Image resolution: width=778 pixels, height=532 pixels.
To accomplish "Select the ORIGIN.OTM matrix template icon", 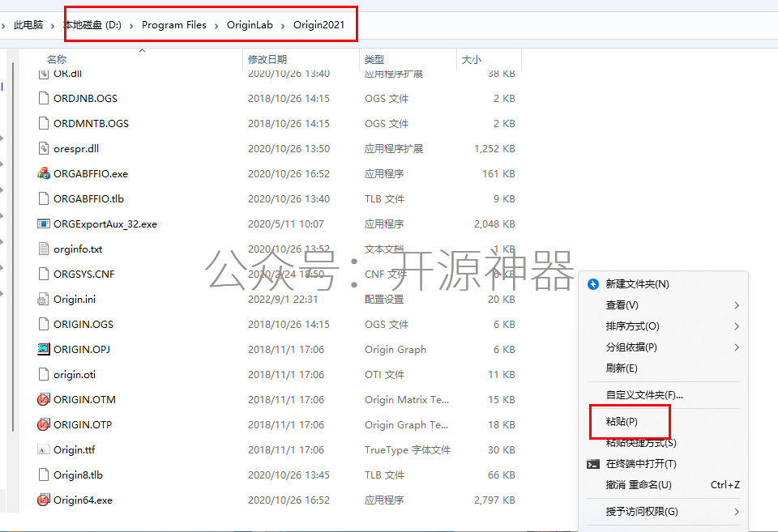I will pyautogui.click(x=44, y=400).
